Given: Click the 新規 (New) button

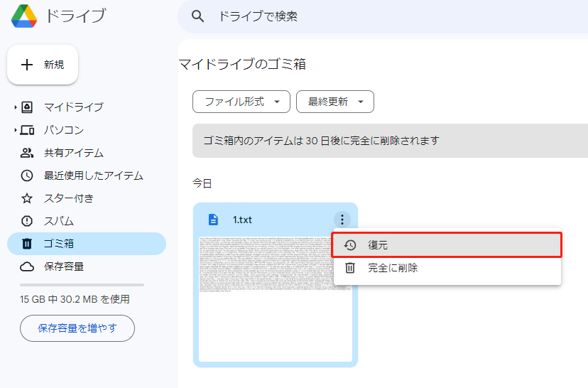Looking at the screenshot, I should (43, 65).
